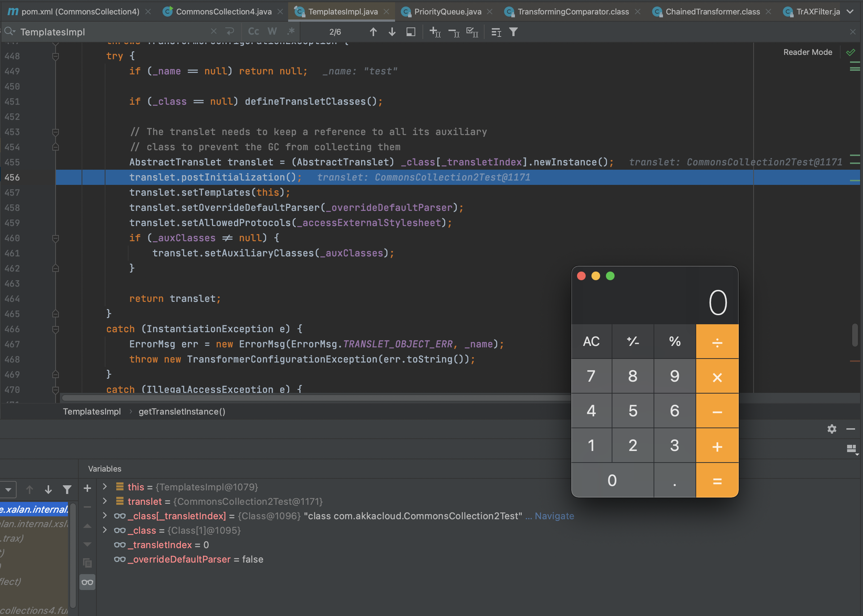Open search history magnifier dropdown
The width and height of the screenshot is (863, 616).
[9, 32]
